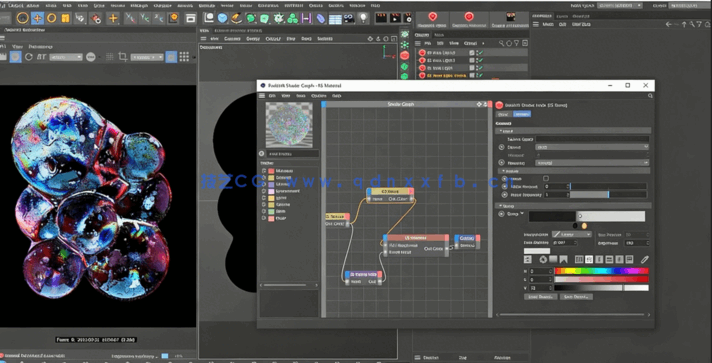Click the purple H-shaped icon
This screenshot has height=363, width=712.
tap(307, 19)
